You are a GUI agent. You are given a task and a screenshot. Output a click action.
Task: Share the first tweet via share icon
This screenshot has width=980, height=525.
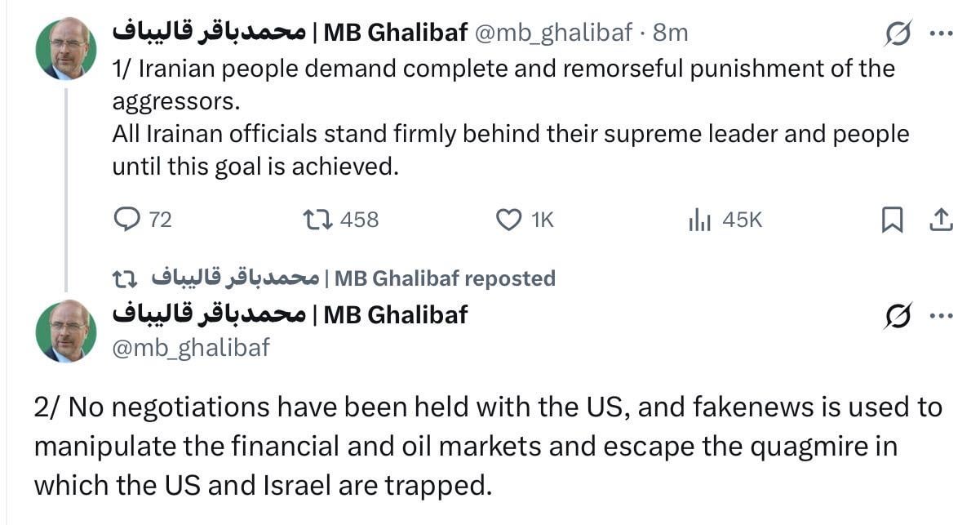pos(940,219)
